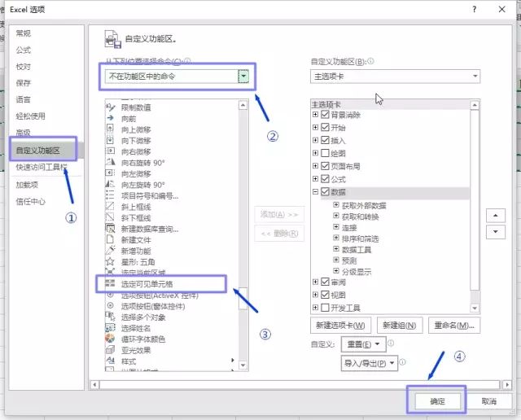The image size is (521, 420).
Task: Open the 导入/导出(P) dropdown
Action: click(369, 363)
